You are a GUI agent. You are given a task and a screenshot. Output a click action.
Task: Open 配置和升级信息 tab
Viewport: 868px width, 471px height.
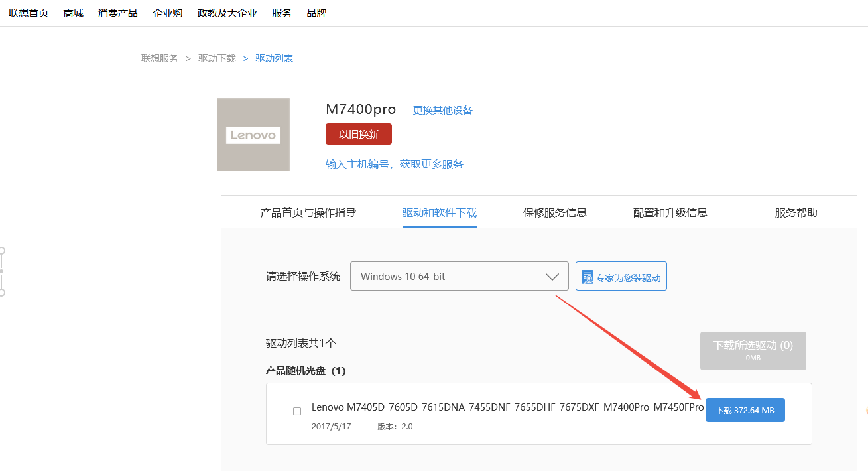[670, 212]
